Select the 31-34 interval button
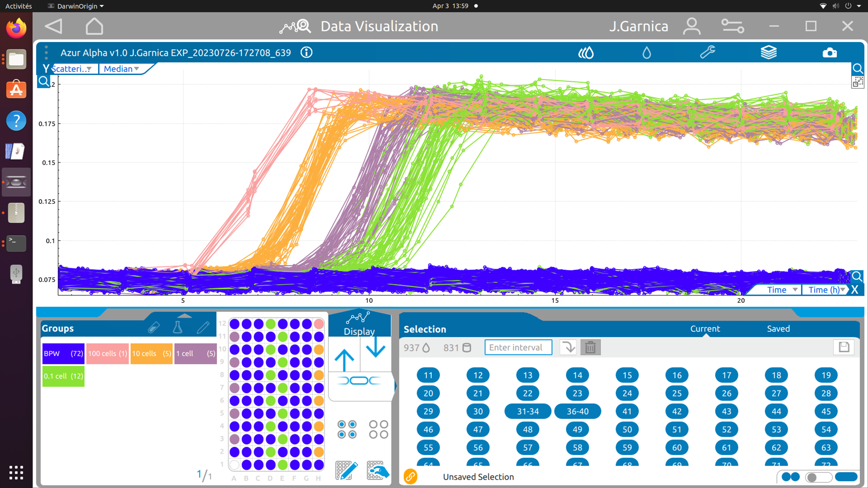This screenshot has width=868, height=488. click(x=528, y=411)
